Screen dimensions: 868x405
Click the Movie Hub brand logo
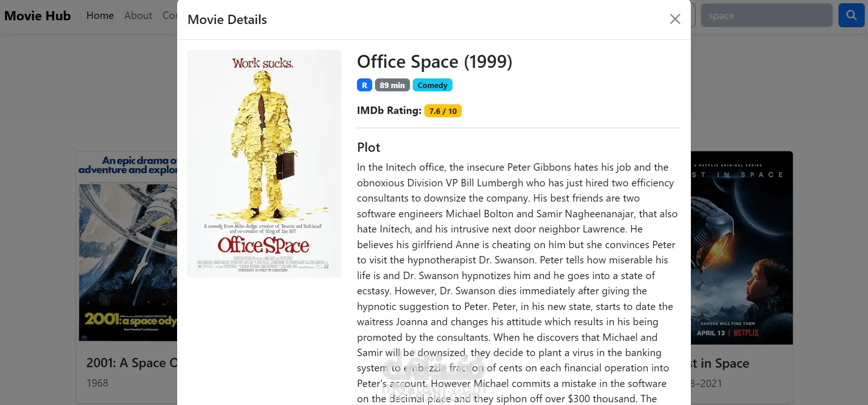[x=37, y=16]
